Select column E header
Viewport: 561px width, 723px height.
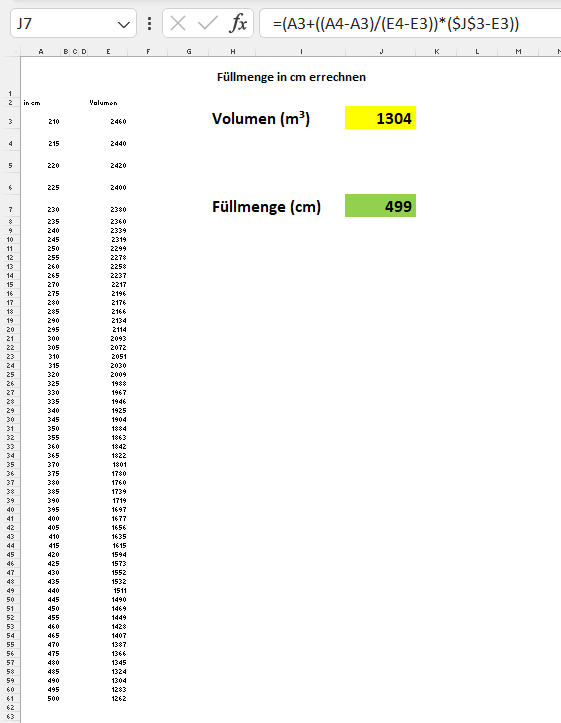pos(108,52)
